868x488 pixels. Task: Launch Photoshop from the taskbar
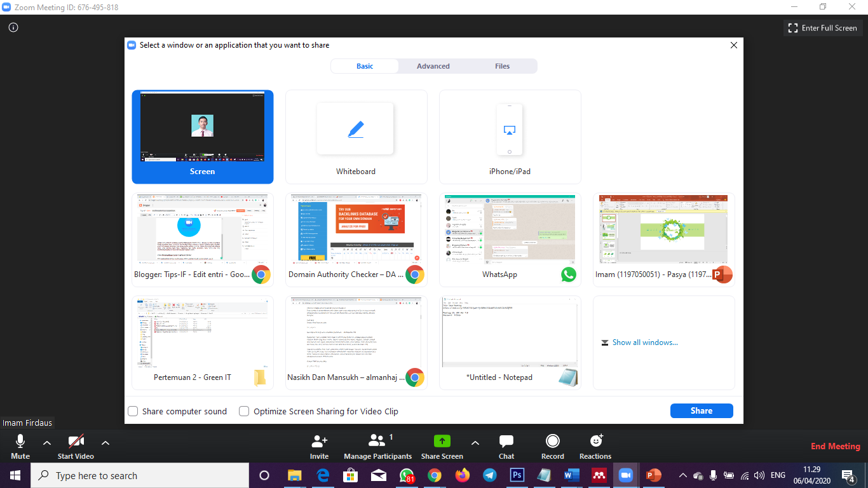517,475
